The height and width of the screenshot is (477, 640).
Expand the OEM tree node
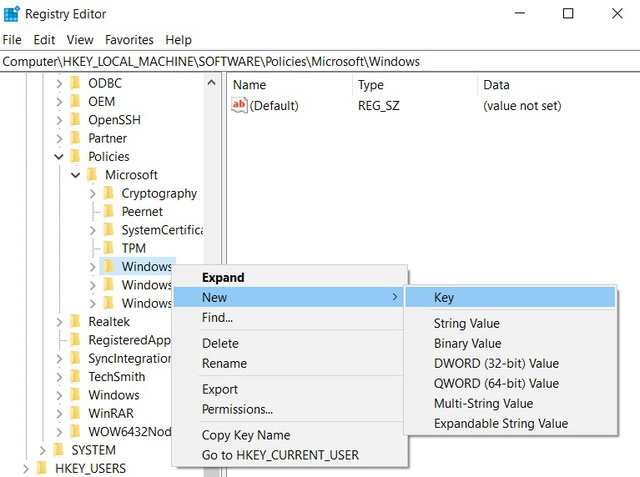coord(59,102)
